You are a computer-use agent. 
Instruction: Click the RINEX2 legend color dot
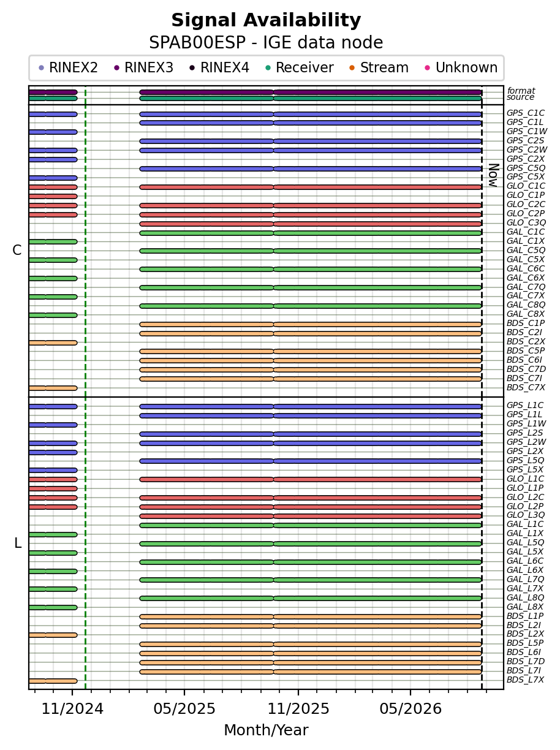pyautogui.click(x=41, y=68)
